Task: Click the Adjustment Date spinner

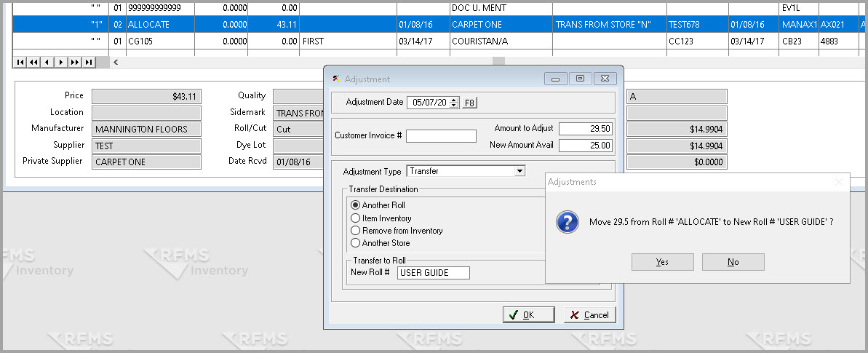Action: click(455, 103)
